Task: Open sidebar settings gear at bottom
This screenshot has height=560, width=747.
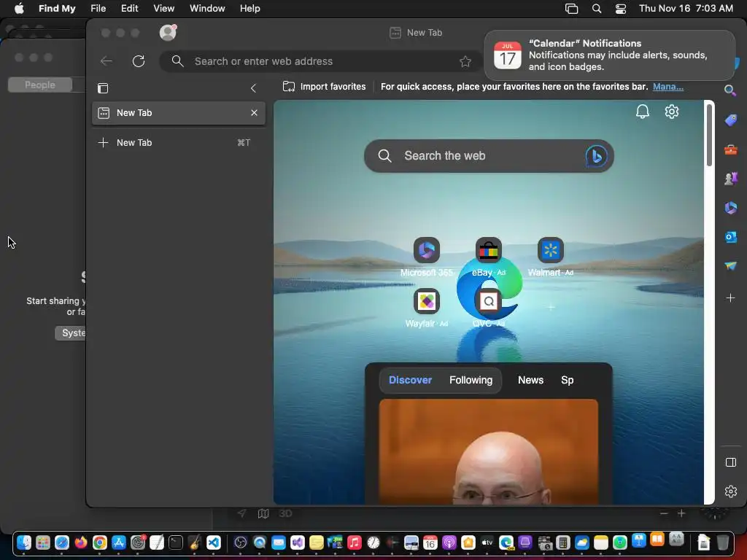Action: click(730, 491)
